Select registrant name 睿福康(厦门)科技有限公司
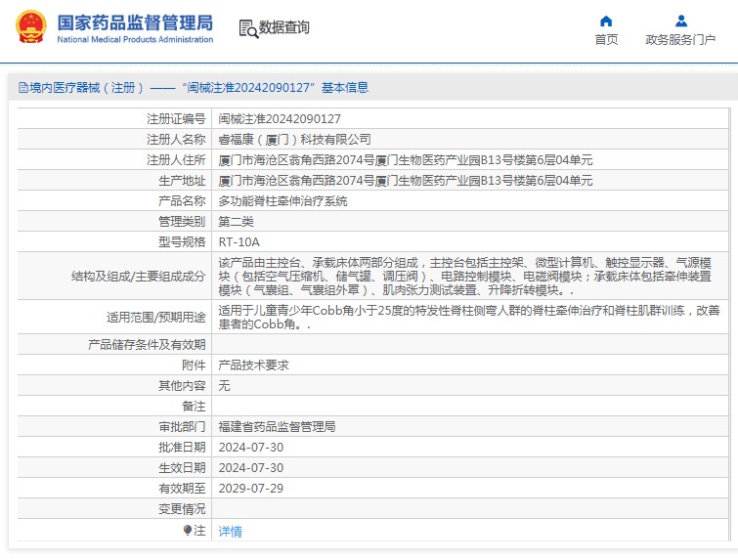Viewport: 738px width, 560px height. [294, 140]
